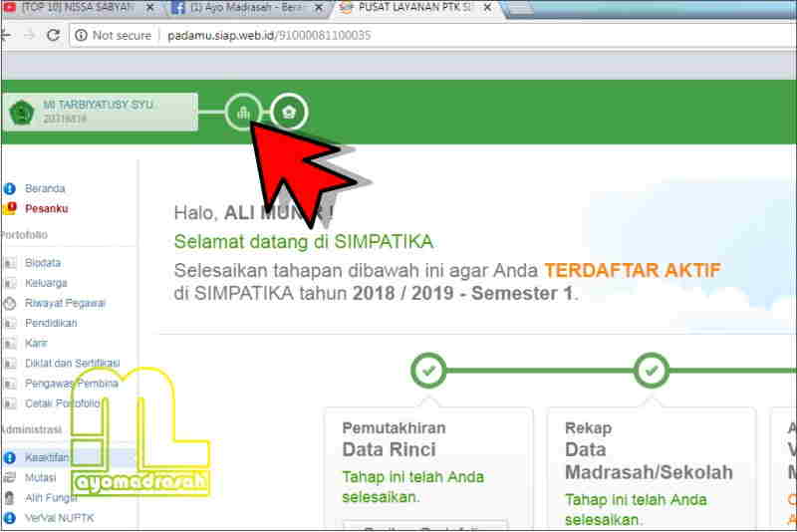797x532 pixels.
Task: Click the Pesanku notification icon
Action: click(x=9, y=208)
